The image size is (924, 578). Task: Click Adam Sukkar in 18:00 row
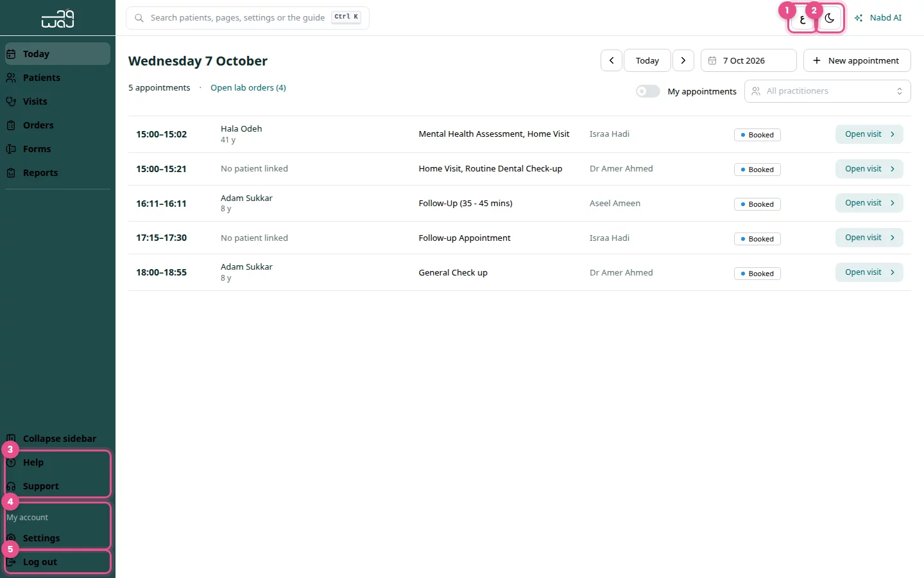(246, 267)
